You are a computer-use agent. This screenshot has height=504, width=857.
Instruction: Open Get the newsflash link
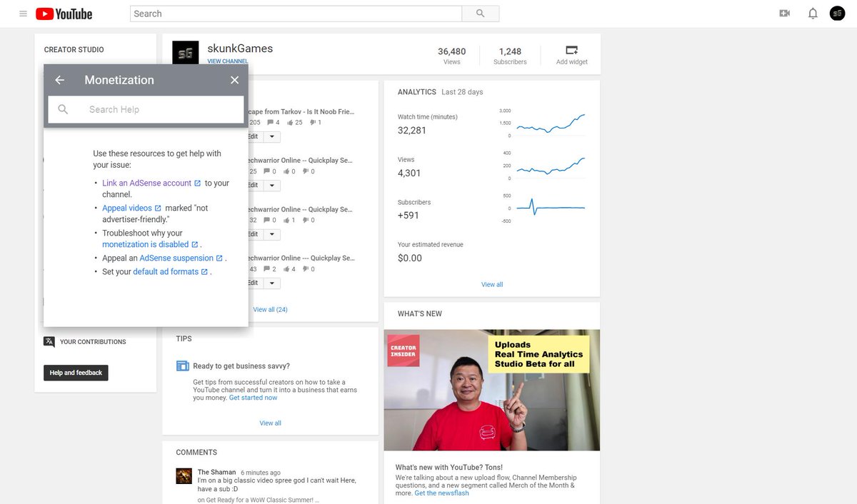[442, 493]
